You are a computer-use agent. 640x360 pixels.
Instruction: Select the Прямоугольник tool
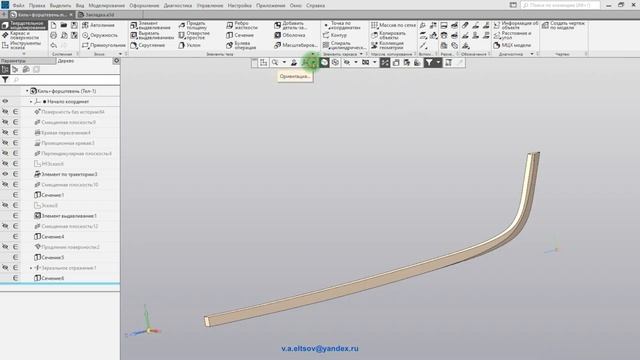coord(104,45)
